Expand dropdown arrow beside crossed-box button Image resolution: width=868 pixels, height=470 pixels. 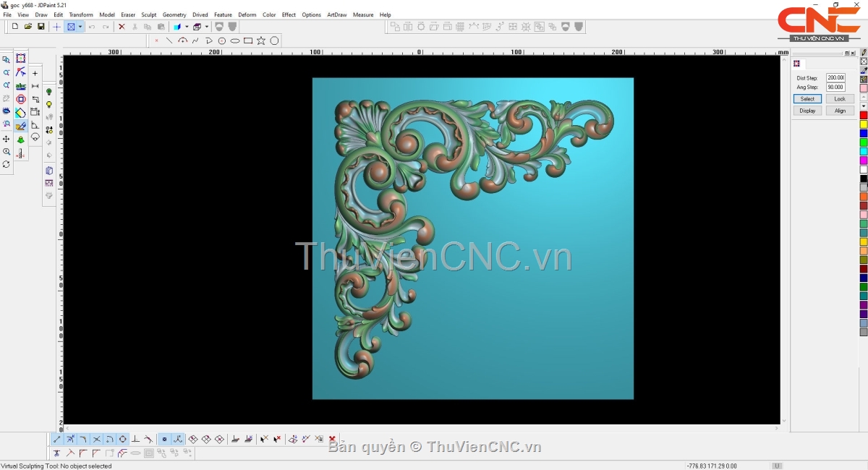pos(80,27)
